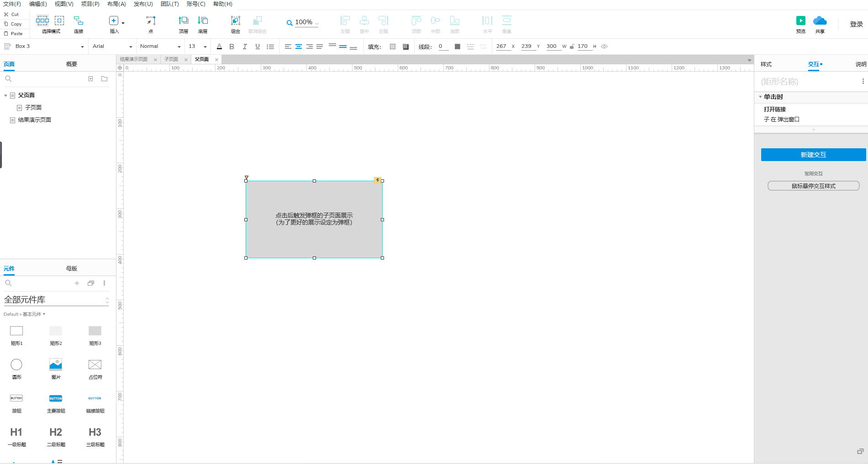The height and width of the screenshot is (464, 868).
Task: Open the line color swatch after 线段
Action: click(x=458, y=47)
